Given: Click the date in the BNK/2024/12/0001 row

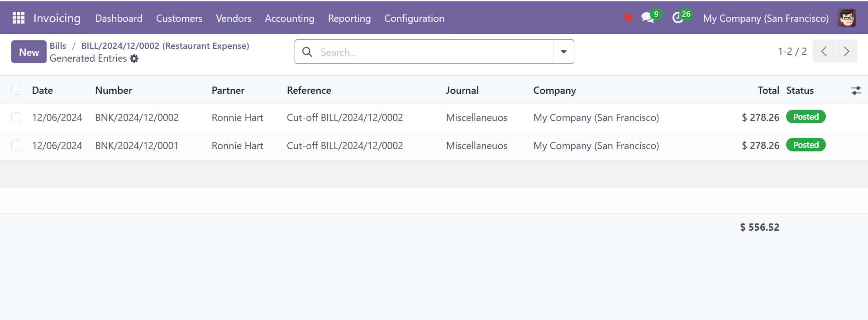Looking at the screenshot, I should 57,145.
